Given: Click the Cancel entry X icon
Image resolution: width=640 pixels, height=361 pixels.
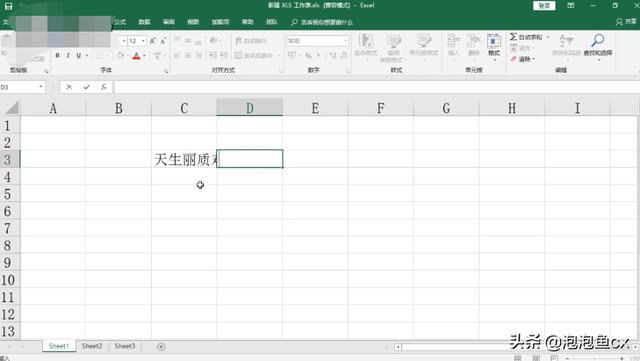Looking at the screenshot, I should click(x=69, y=87).
